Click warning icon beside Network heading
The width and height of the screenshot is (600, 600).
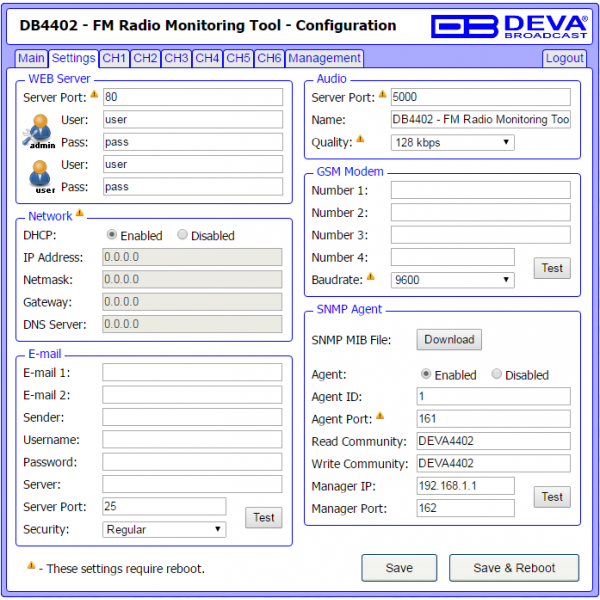coord(80,212)
